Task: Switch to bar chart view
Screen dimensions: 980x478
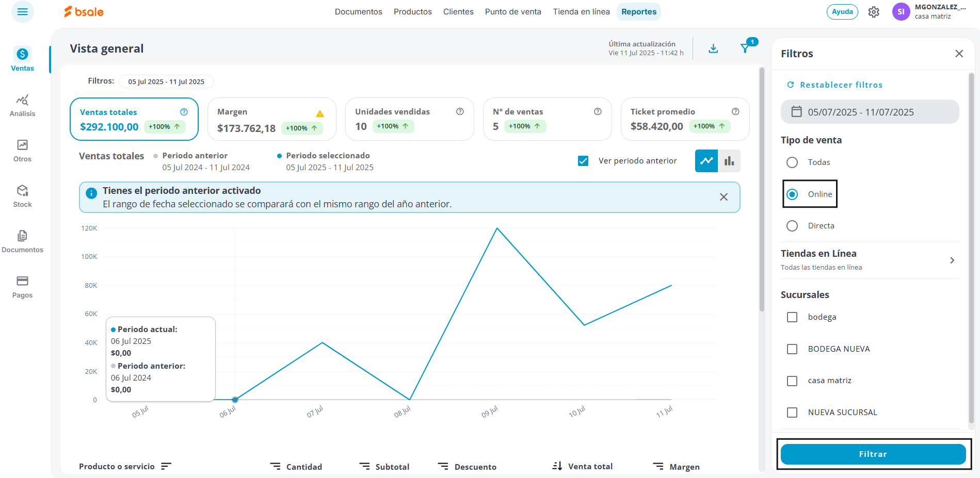Action: [729, 161]
